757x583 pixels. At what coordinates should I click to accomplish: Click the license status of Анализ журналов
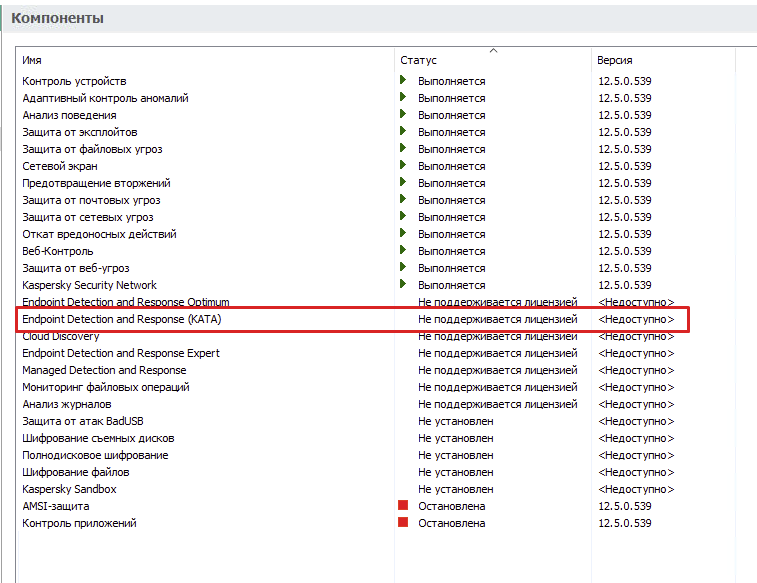point(498,404)
